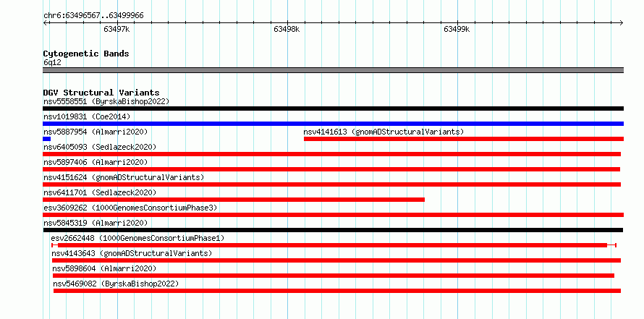Click the chr6:63496567..63499966 coordinate label
Image resolution: width=644 pixels, height=319 pixels.
pos(93,16)
